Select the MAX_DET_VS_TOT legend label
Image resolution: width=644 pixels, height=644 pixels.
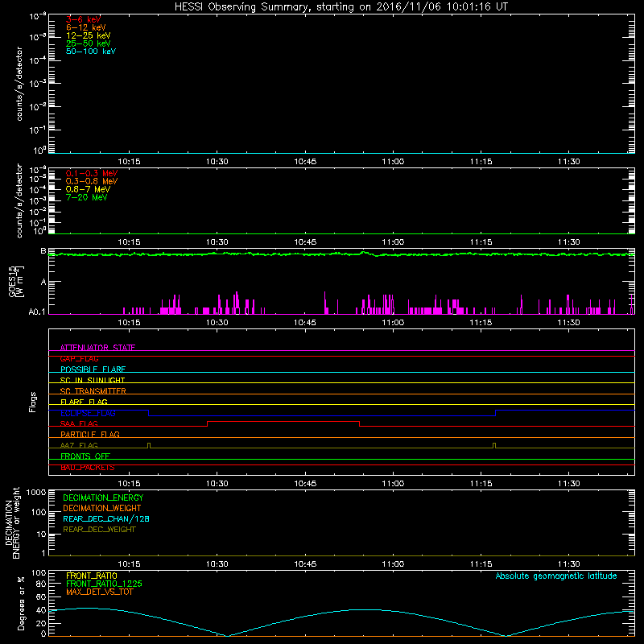coord(99,592)
